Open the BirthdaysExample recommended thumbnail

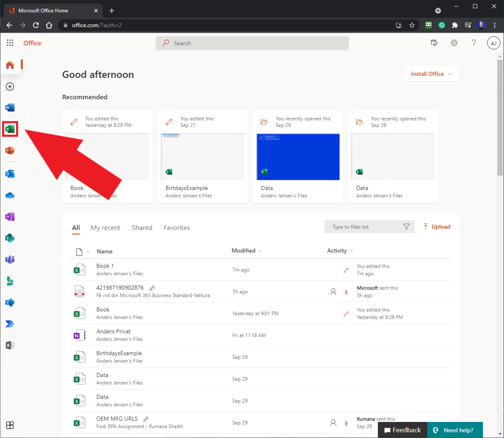point(202,156)
